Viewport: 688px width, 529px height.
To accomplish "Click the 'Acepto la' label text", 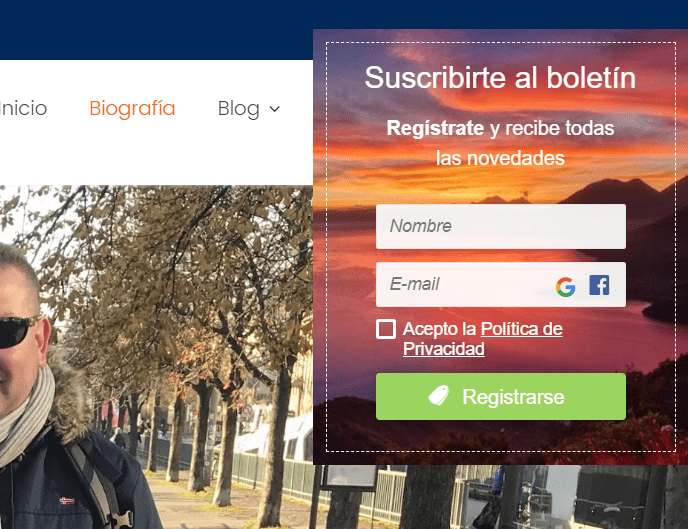I will 439,329.
